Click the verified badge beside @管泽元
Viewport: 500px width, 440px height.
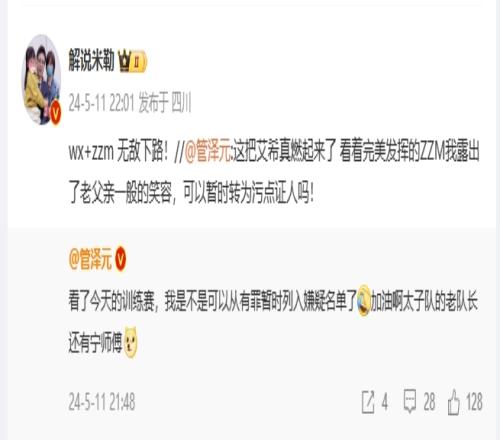coord(121,259)
